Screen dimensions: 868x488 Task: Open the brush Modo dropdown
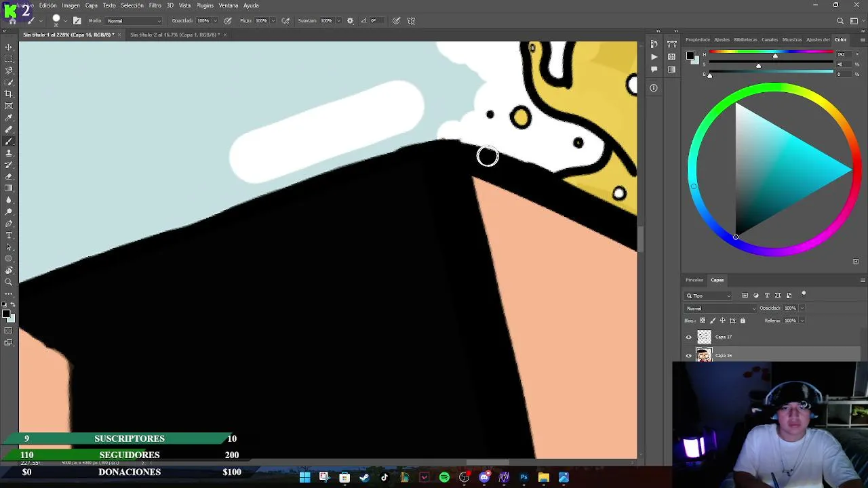[134, 21]
